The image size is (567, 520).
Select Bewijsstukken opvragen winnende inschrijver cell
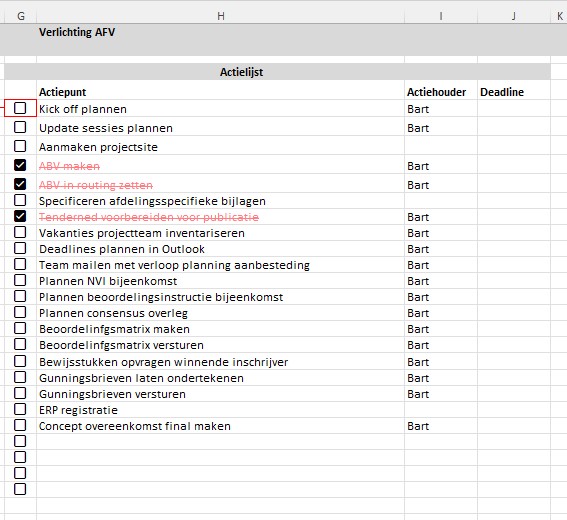coord(221,362)
